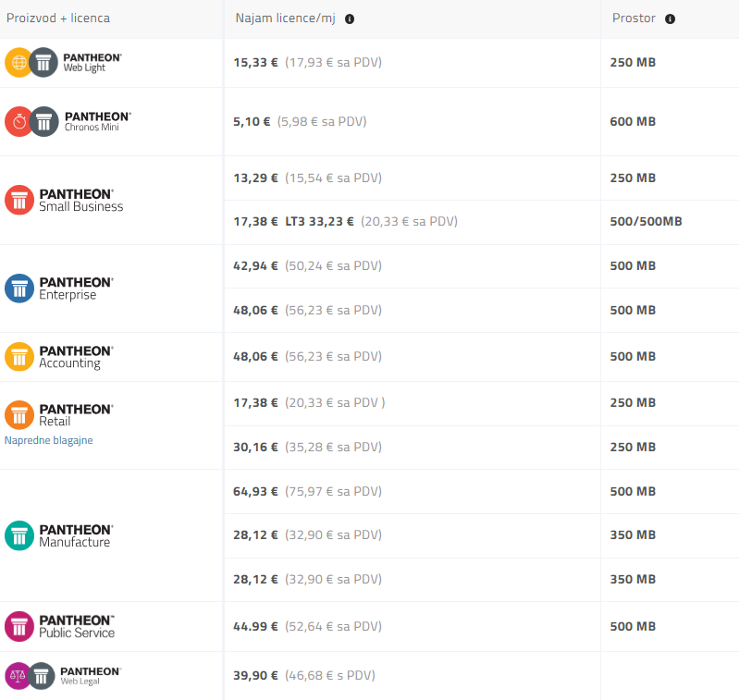This screenshot has width=739, height=700.
Task: Click the yellow PANTHEON Accounting icon
Action: (x=19, y=357)
